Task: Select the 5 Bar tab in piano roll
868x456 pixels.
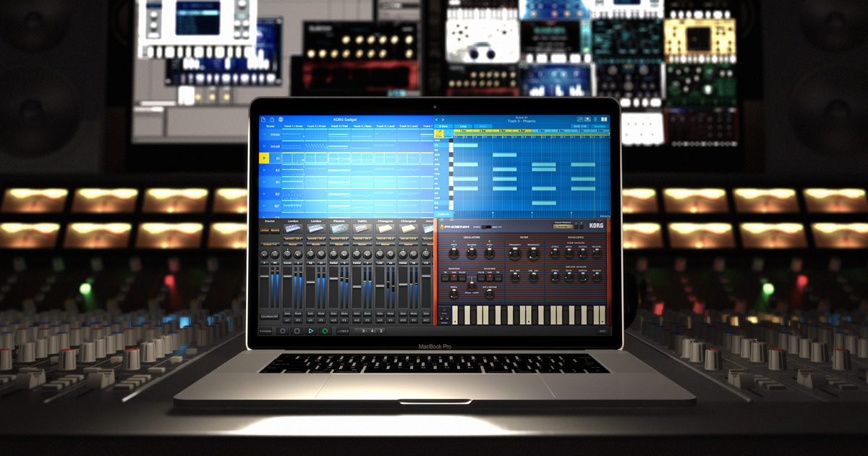Action: 541,131
